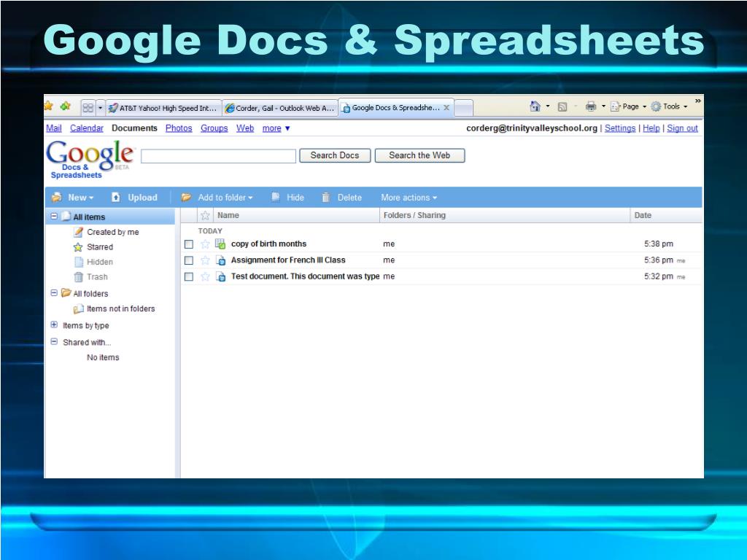747x560 pixels.
Task: Click the Google Docs & Spreadsheets logo
Action: (x=90, y=159)
